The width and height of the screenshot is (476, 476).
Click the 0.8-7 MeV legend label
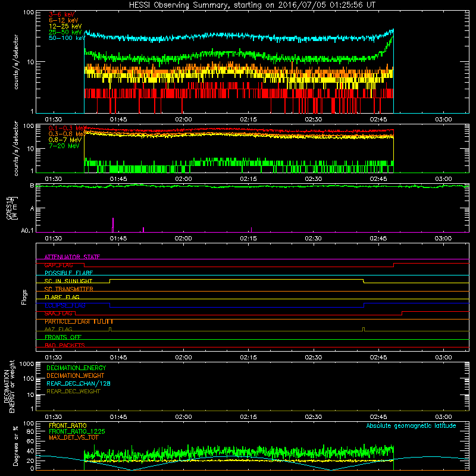tap(65, 140)
